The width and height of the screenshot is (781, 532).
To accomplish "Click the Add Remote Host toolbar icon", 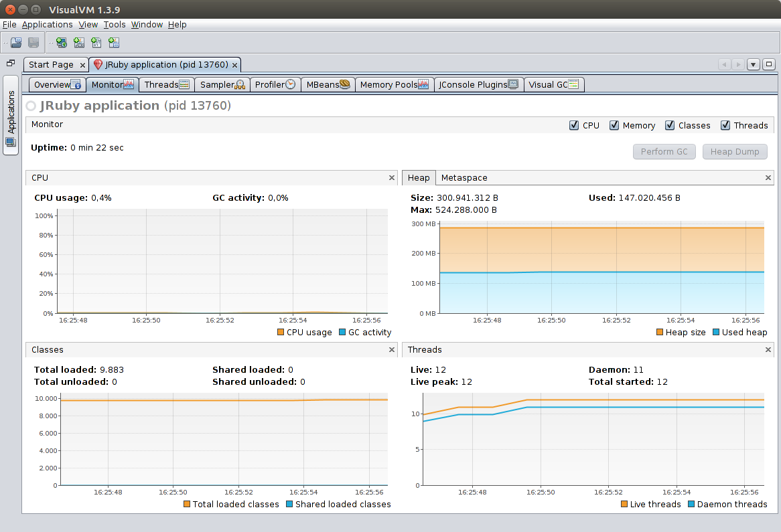I will pyautogui.click(x=60, y=42).
